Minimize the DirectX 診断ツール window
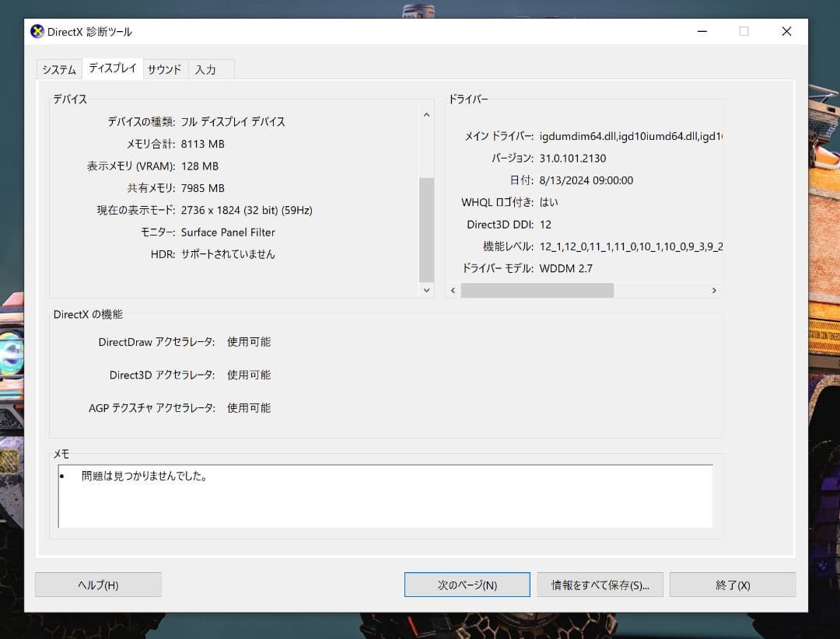 click(x=702, y=32)
